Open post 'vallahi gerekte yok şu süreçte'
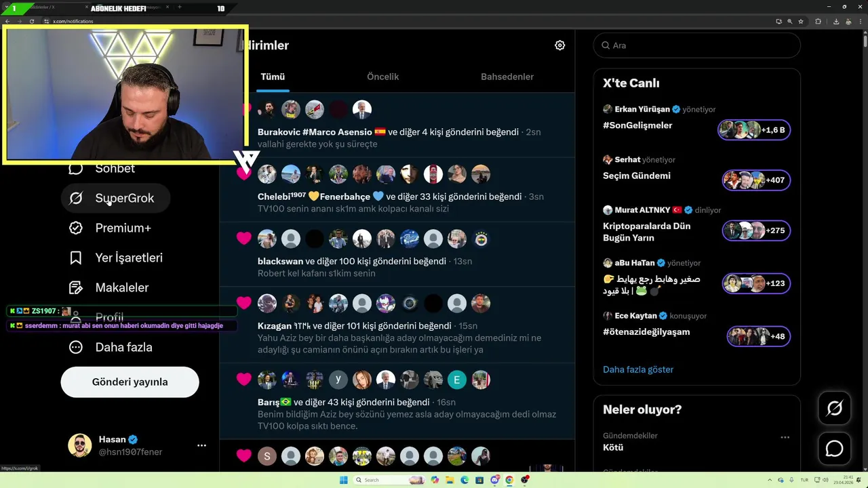Screen dimensions: 868x488 tap(317, 144)
